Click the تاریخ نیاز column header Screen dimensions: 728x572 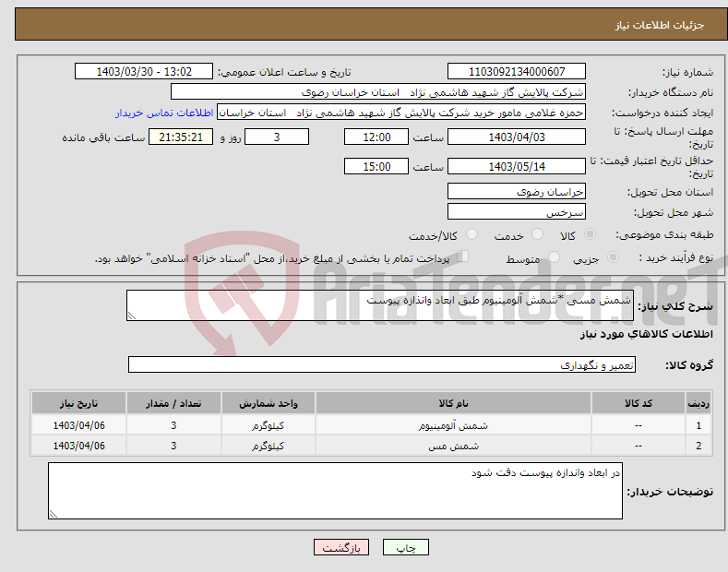(x=79, y=403)
